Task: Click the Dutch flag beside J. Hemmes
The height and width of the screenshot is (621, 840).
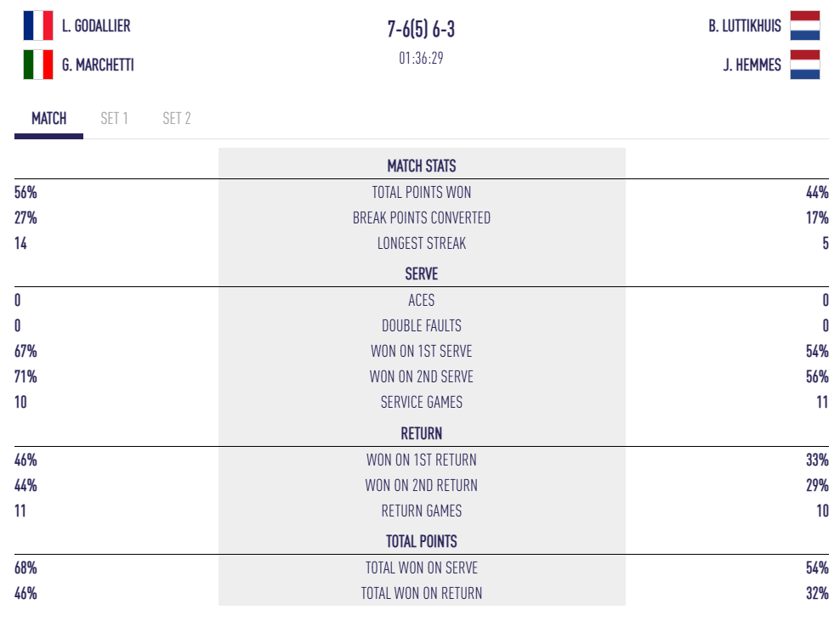Action: [x=804, y=65]
